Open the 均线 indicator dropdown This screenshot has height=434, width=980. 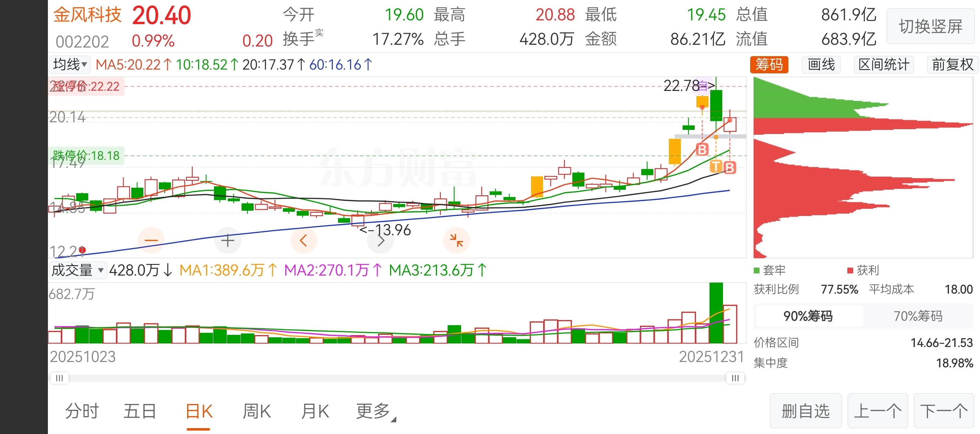pos(70,65)
